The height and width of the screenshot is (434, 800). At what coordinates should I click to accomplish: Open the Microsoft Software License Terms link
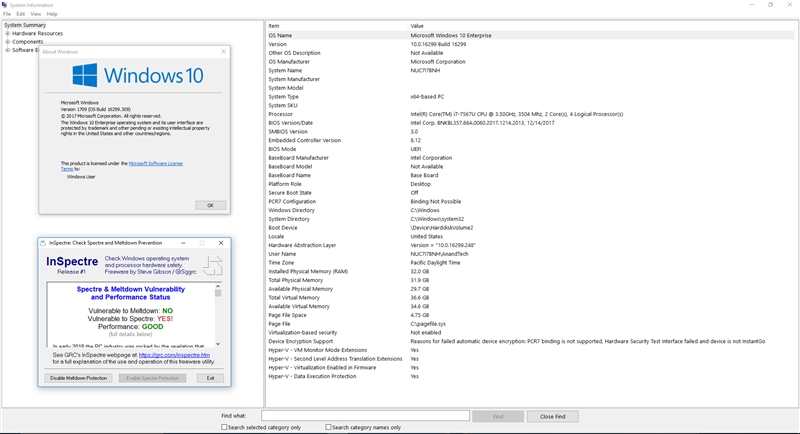(x=155, y=163)
